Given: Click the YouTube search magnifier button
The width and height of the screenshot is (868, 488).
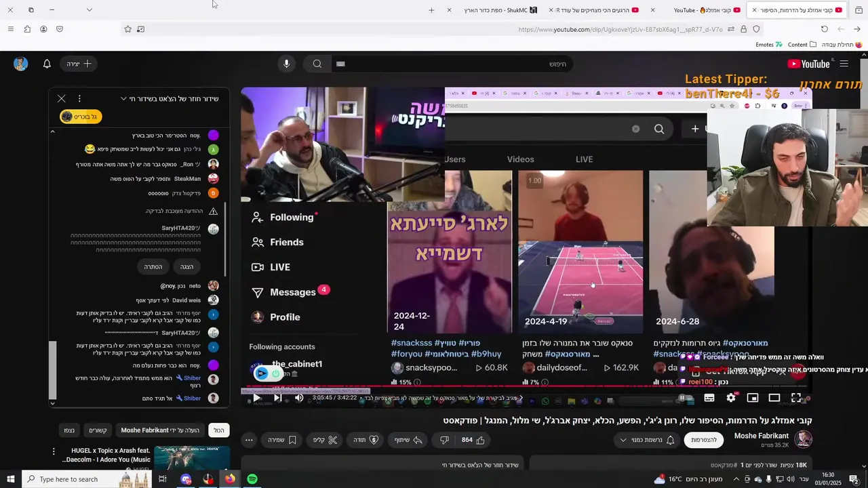Looking at the screenshot, I should [x=317, y=64].
